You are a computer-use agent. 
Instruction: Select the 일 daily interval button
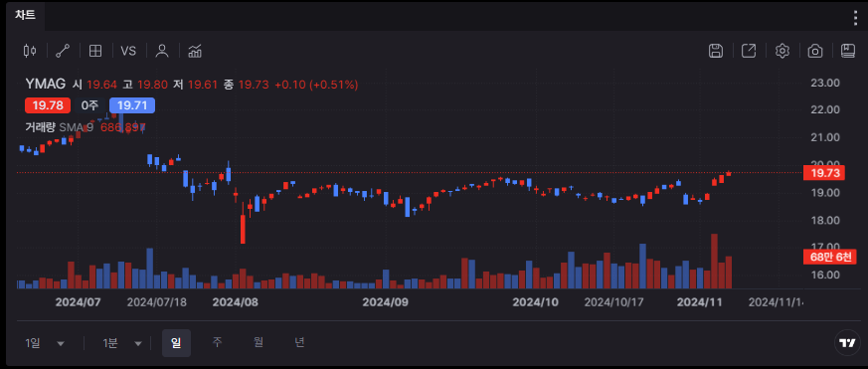pyautogui.click(x=176, y=343)
